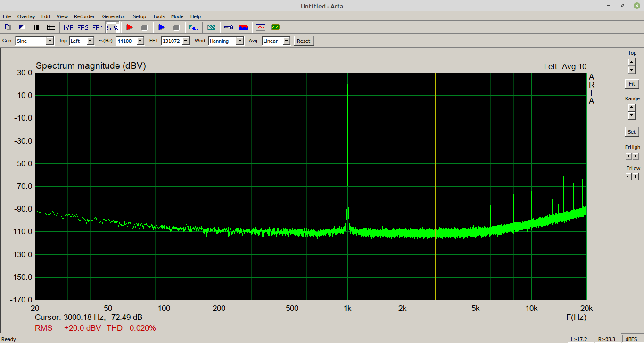Open the View menu
Screen dimensions: 644x343
[x=62, y=16]
